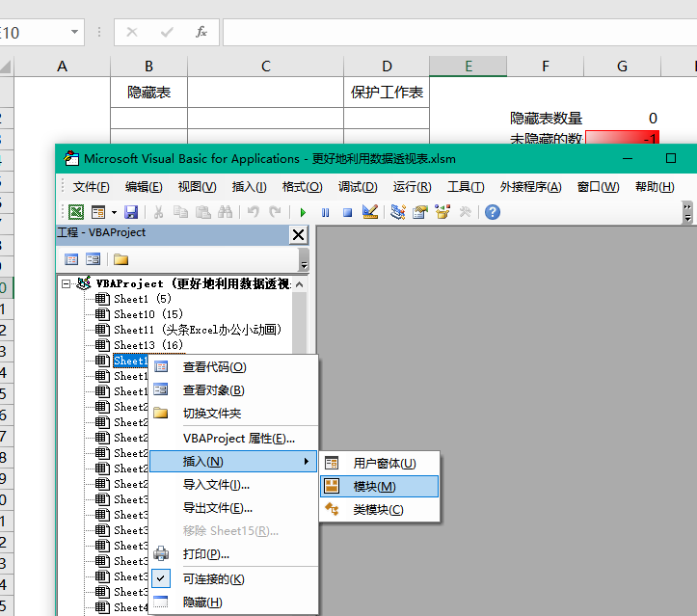Open the 视图(V) menu
The width and height of the screenshot is (697, 616).
[197, 187]
